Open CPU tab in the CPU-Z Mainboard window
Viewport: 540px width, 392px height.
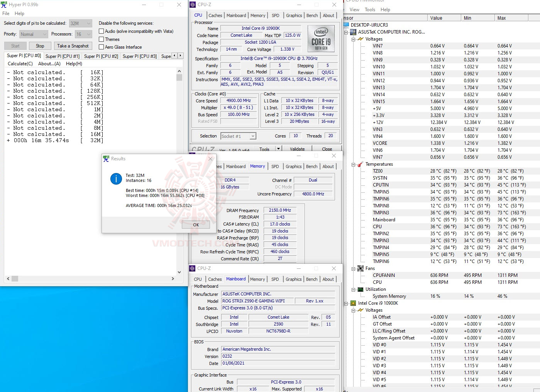click(x=198, y=279)
